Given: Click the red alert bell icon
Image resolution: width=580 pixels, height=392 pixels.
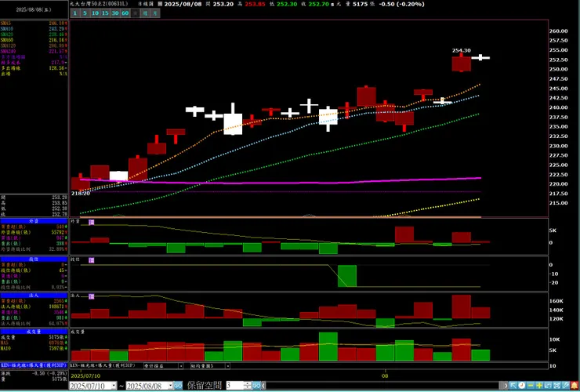Looking at the screenshot, I should (x=574, y=386).
